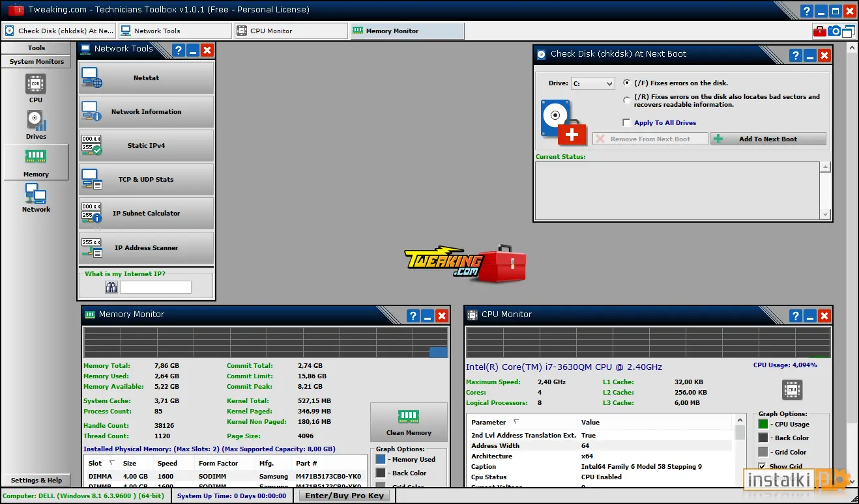Click the Add To Next Boot button

(768, 139)
